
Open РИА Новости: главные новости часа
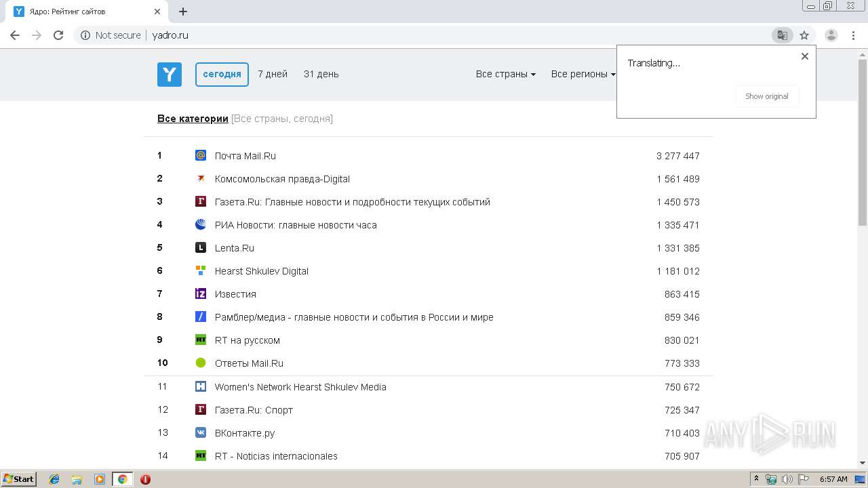(296, 225)
